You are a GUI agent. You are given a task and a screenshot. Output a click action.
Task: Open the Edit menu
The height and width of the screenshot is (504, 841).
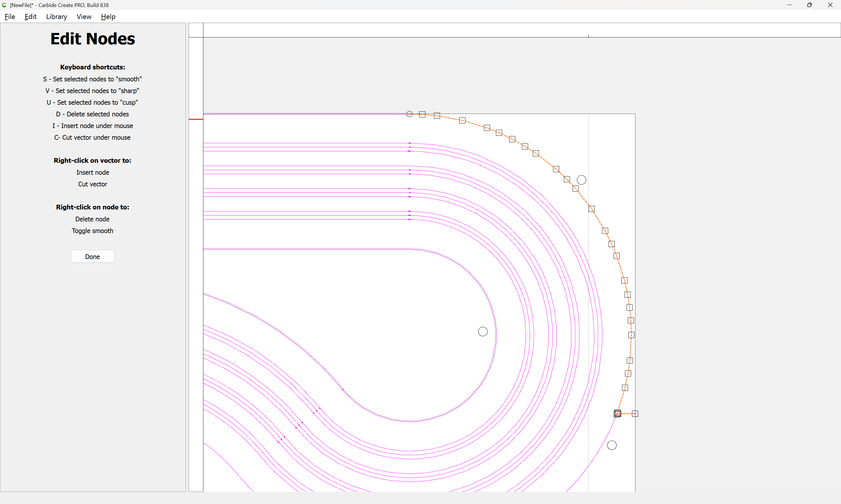tap(30, 17)
